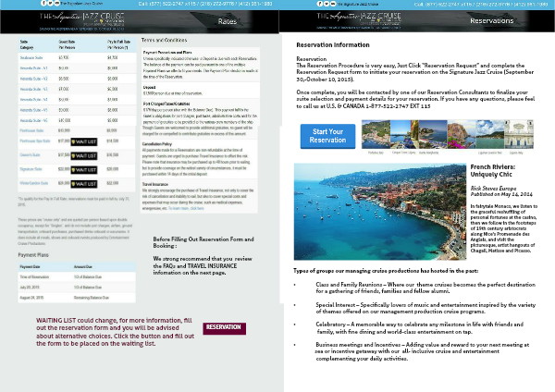Open the YouTube icon on the Reservations page
The image size is (555, 392).
pos(333,4)
